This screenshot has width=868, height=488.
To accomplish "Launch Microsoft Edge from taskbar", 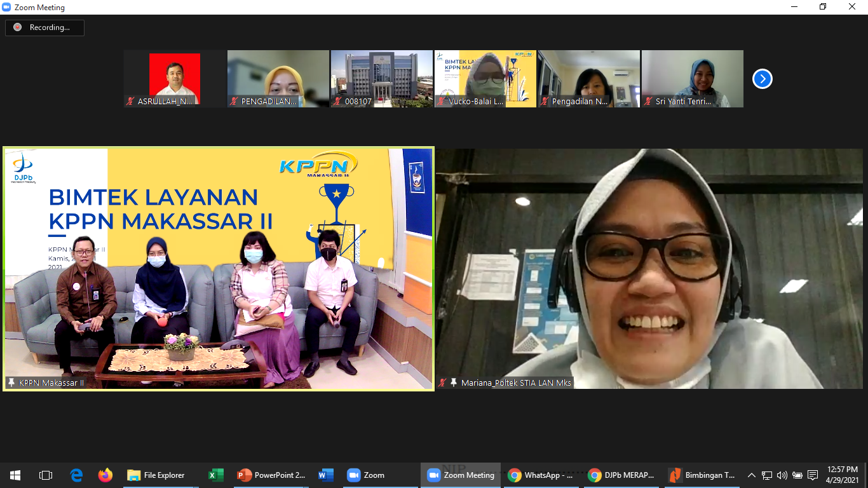I will (76, 475).
